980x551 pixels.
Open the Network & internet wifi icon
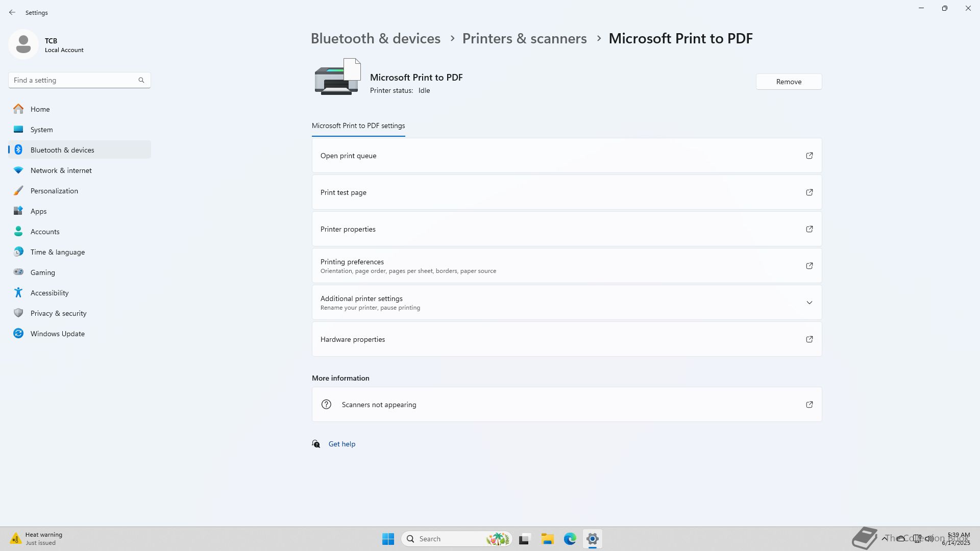[x=18, y=170]
